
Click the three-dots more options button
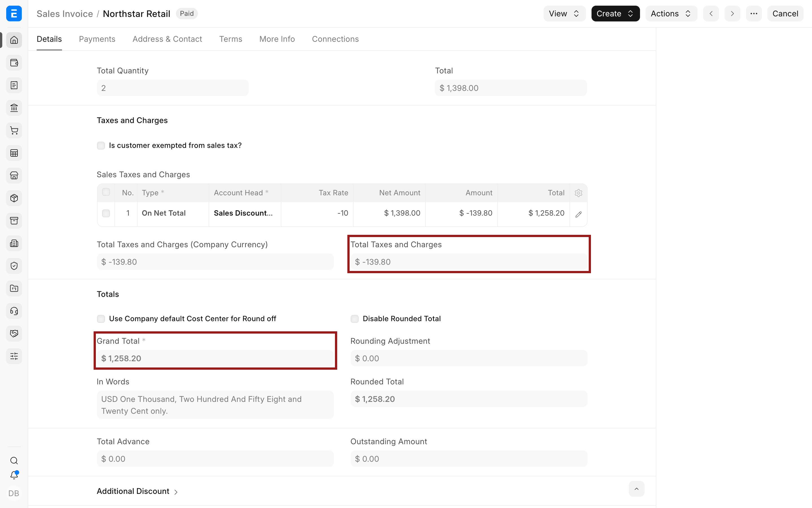[754, 14]
